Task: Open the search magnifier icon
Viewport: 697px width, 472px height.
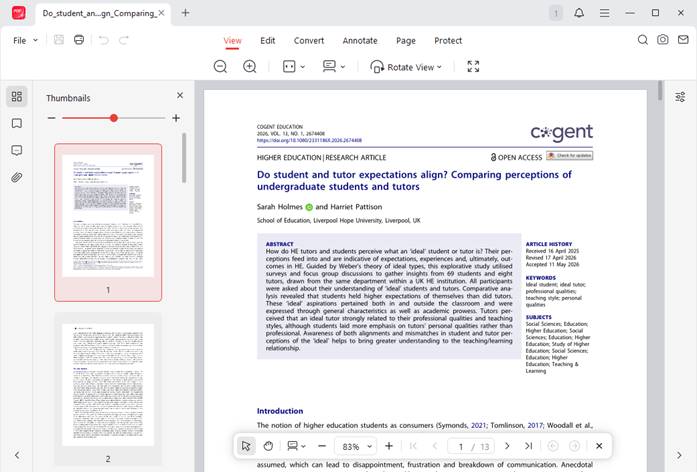Action: click(x=642, y=40)
